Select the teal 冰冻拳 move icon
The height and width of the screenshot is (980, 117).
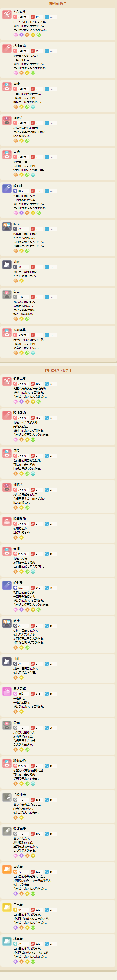[x=7, y=941]
